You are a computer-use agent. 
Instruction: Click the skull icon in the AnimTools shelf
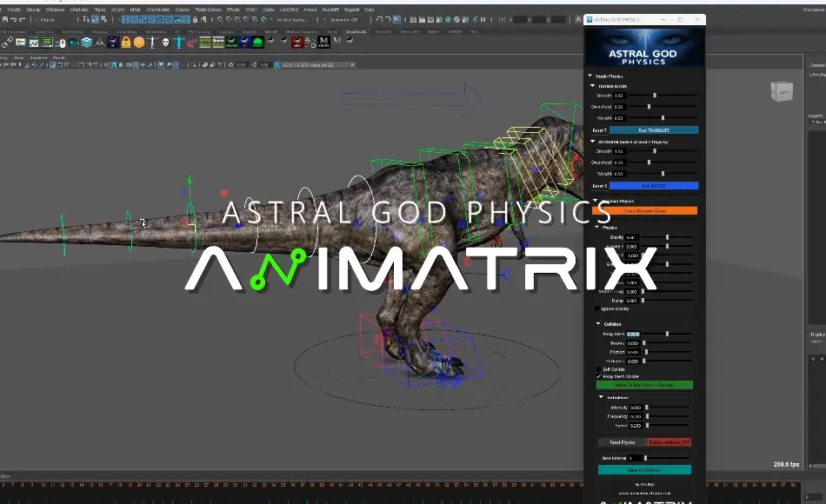coord(165,41)
